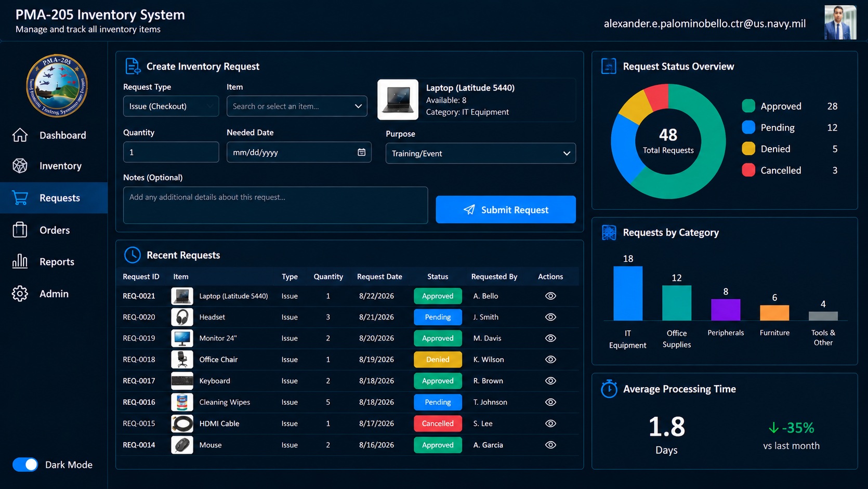Click the Requests shopping cart icon

click(x=20, y=198)
